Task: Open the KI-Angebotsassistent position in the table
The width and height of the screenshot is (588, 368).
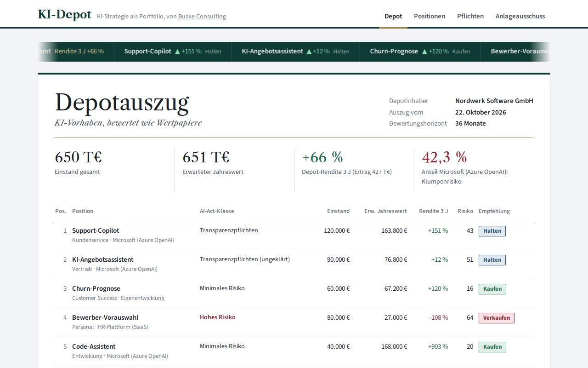Action: (103, 259)
